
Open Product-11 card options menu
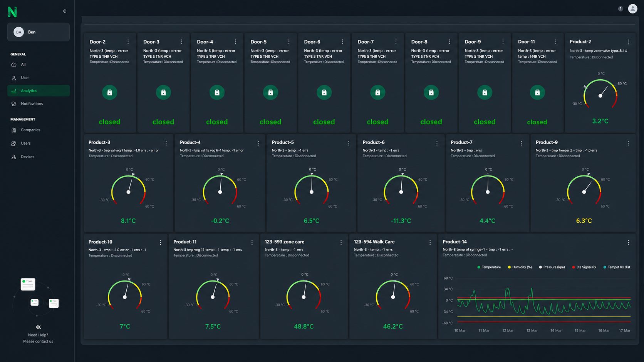[x=252, y=243]
